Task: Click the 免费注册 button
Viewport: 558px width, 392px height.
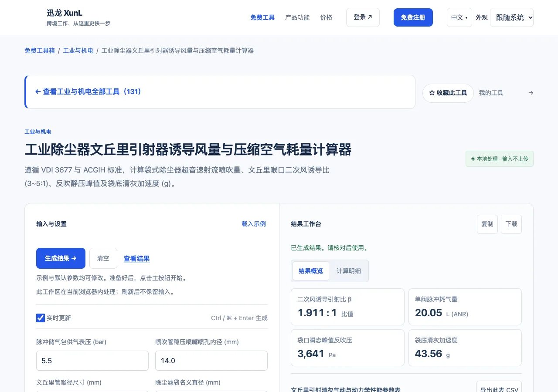Action: [413, 17]
